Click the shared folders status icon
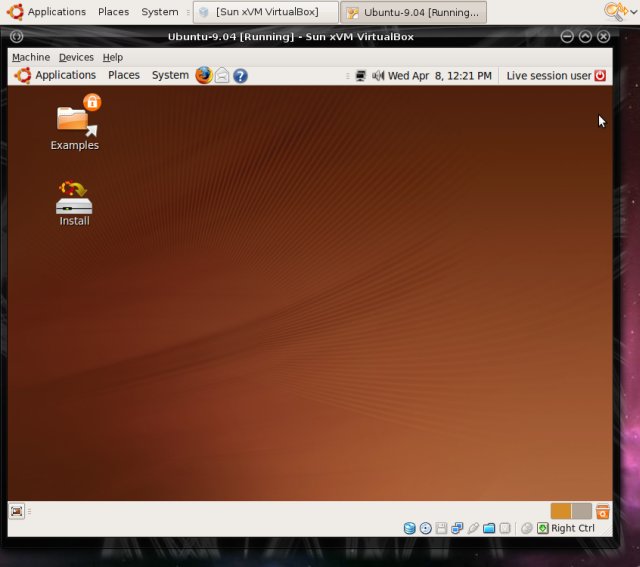Image resolution: width=640 pixels, height=567 pixels. pos(489,528)
